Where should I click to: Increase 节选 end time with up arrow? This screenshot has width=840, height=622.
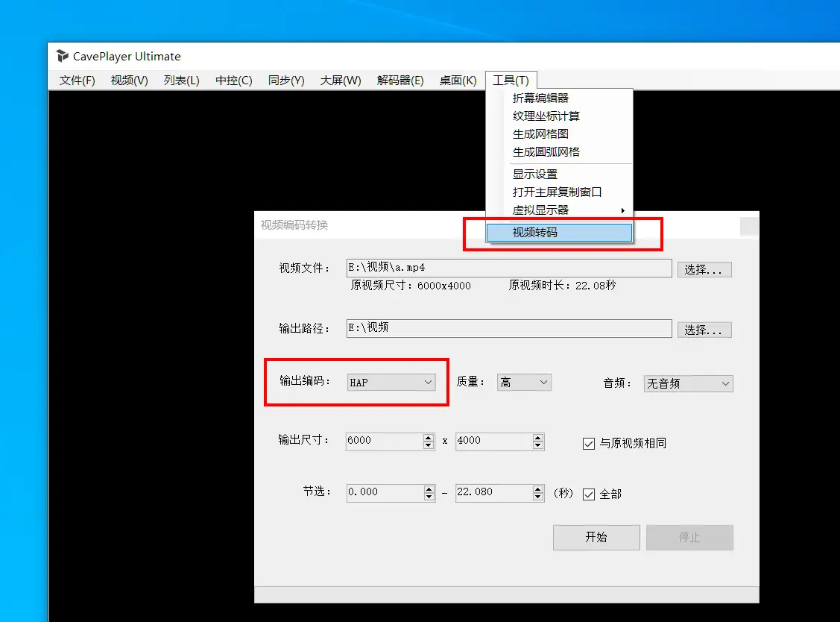tap(538, 489)
